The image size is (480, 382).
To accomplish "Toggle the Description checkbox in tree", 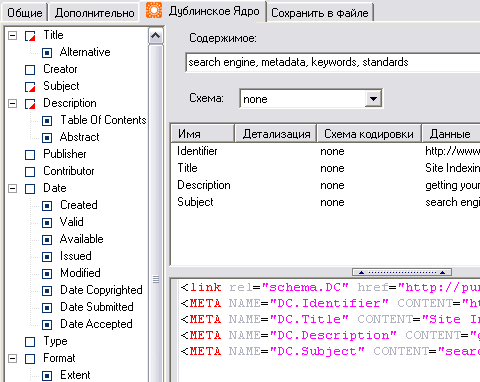I will (x=30, y=104).
